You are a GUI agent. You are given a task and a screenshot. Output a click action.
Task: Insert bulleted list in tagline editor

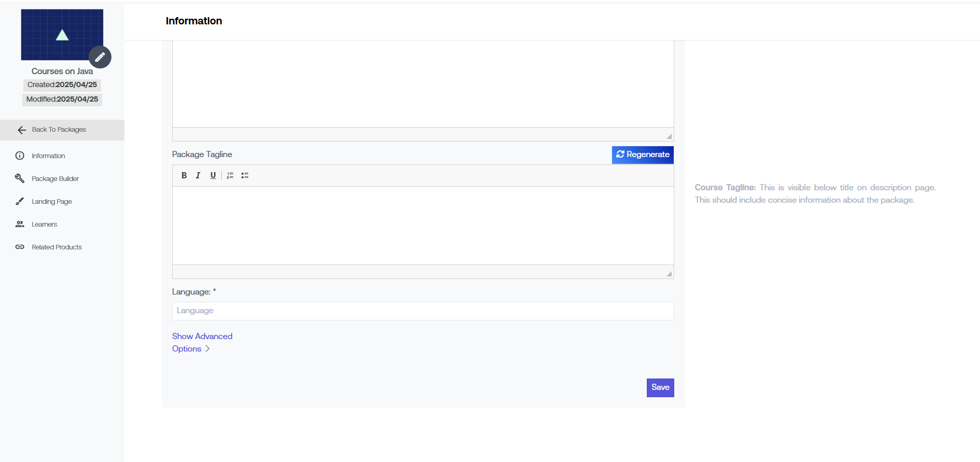point(245,176)
